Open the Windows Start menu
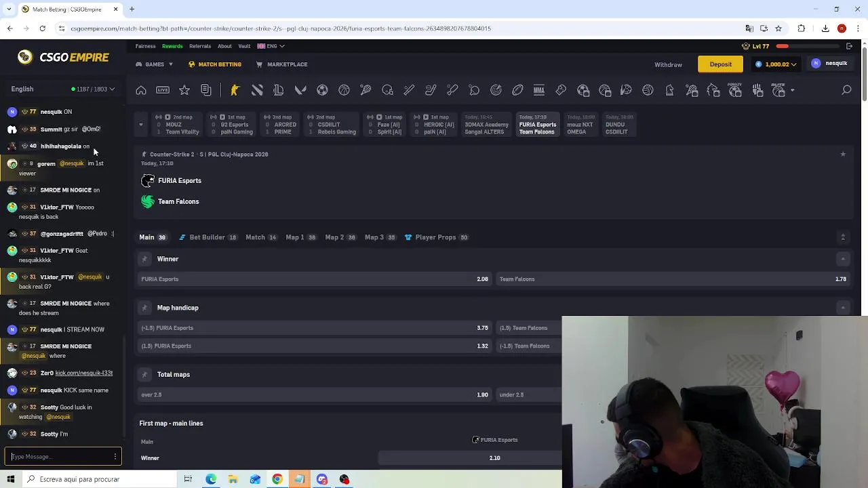Image resolution: width=868 pixels, height=488 pixels. [x=11, y=479]
